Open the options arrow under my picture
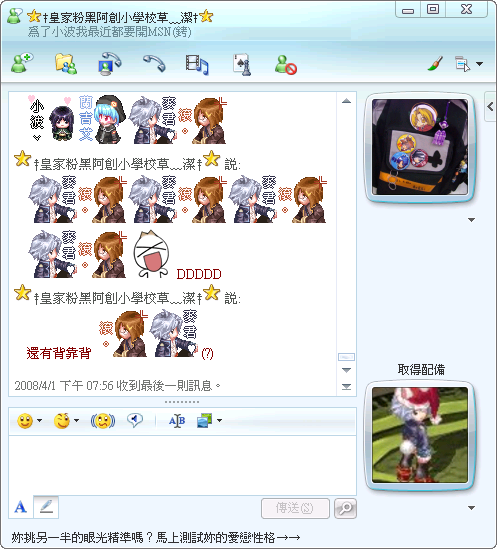 (471, 508)
